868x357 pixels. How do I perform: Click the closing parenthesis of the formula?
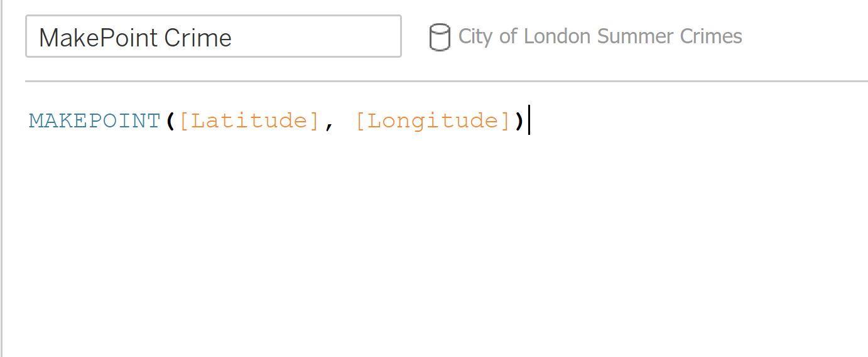click(x=519, y=120)
